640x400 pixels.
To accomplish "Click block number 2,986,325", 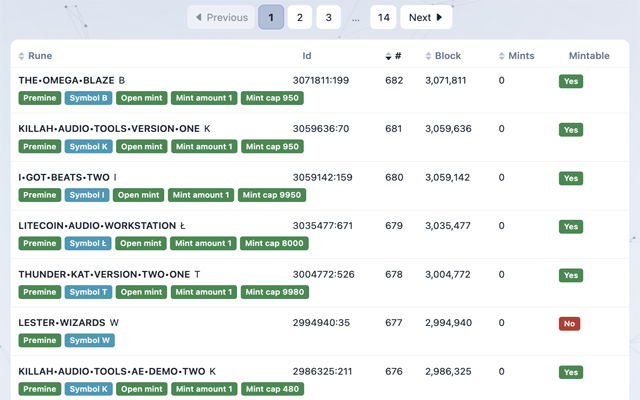I will pyautogui.click(x=448, y=371).
